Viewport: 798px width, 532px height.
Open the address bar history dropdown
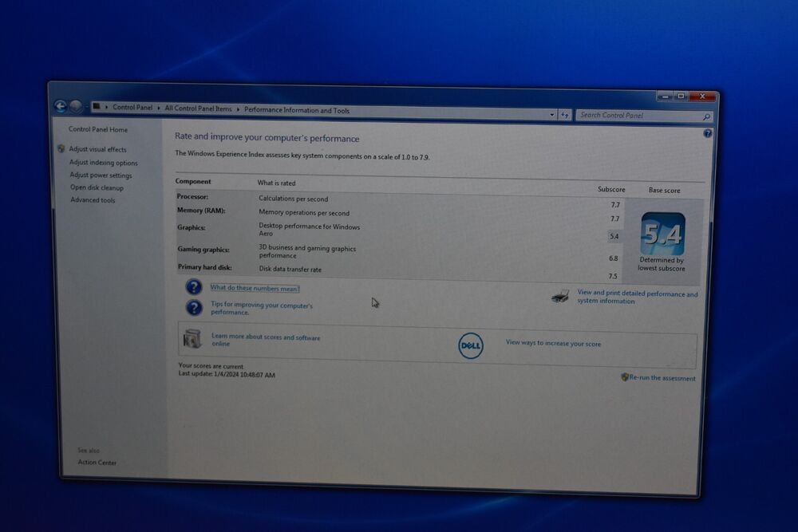point(551,115)
